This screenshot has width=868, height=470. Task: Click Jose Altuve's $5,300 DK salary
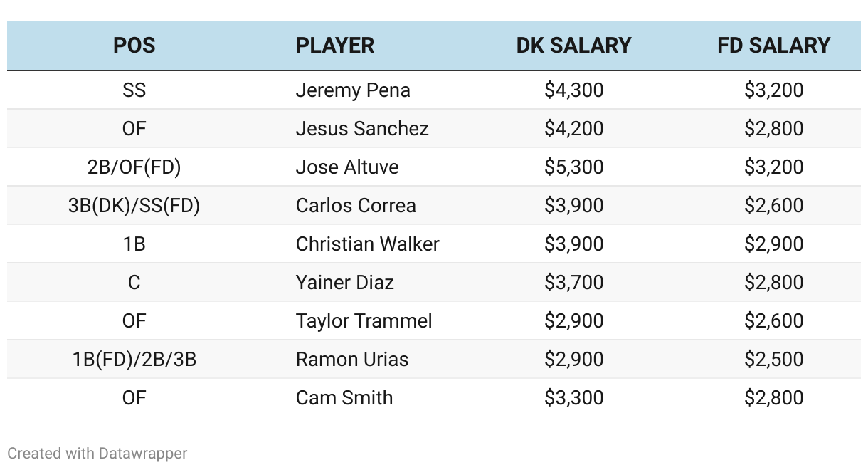573,167
